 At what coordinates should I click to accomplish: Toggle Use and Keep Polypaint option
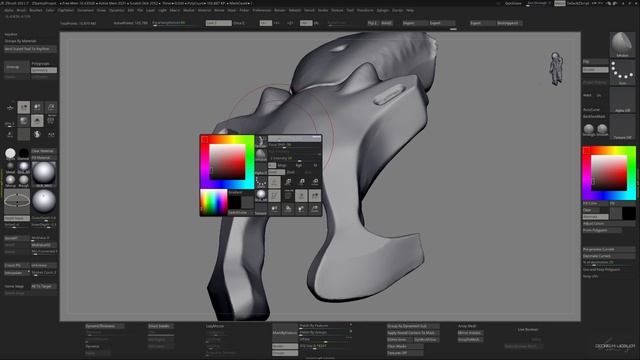pyautogui.click(x=602, y=270)
